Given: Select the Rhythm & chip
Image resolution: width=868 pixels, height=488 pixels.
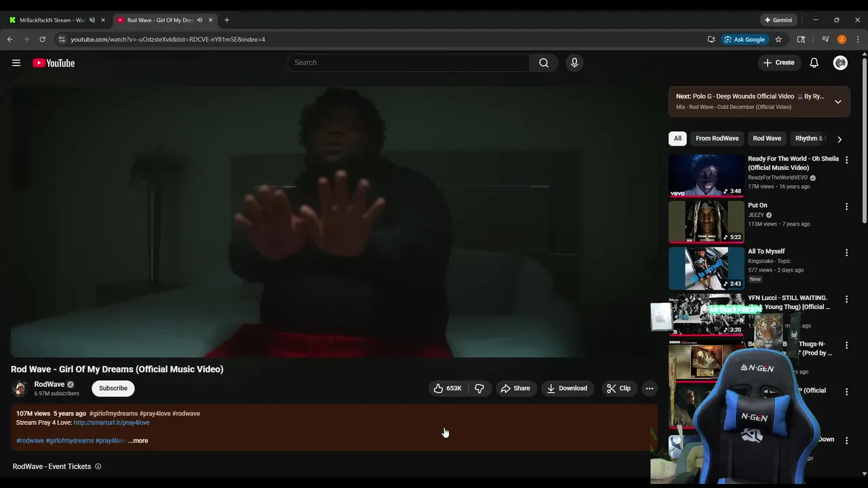Looking at the screenshot, I should 809,138.
